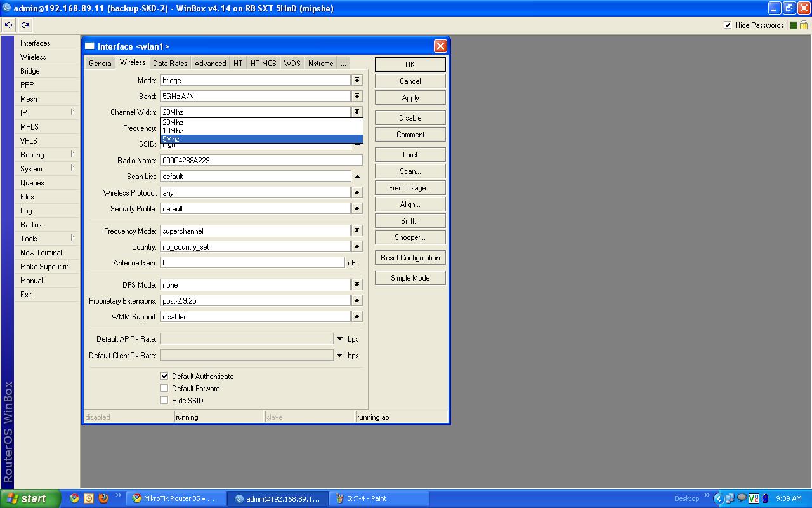
Task: Open the HT MCS tab
Action: [263, 63]
